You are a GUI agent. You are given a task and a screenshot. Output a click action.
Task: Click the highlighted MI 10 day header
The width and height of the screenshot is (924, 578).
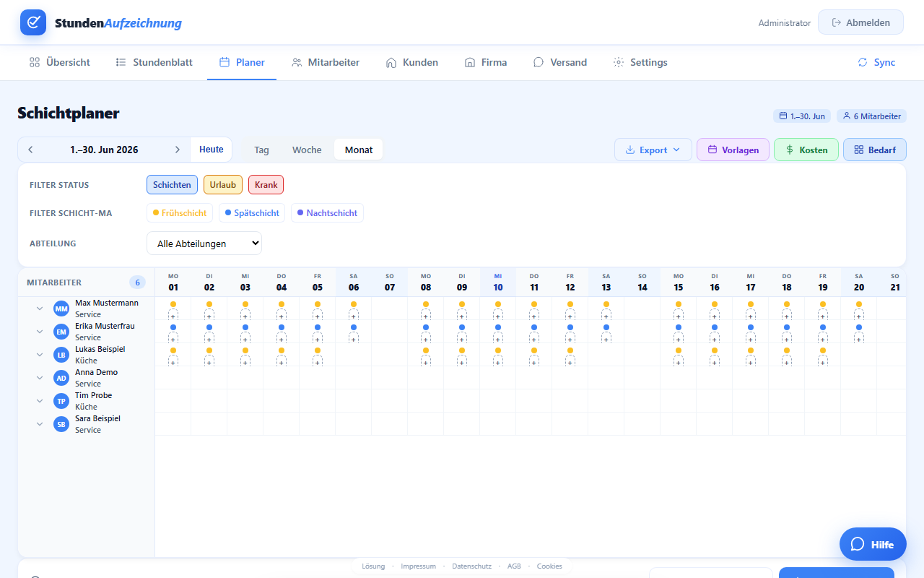tap(498, 282)
